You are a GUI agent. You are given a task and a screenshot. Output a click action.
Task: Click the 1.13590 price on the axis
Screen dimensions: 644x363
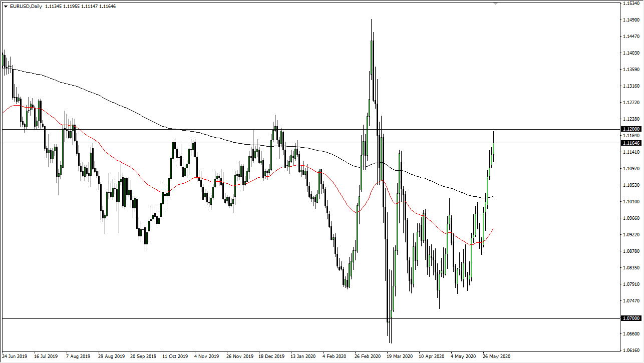(x=631, y=70)
